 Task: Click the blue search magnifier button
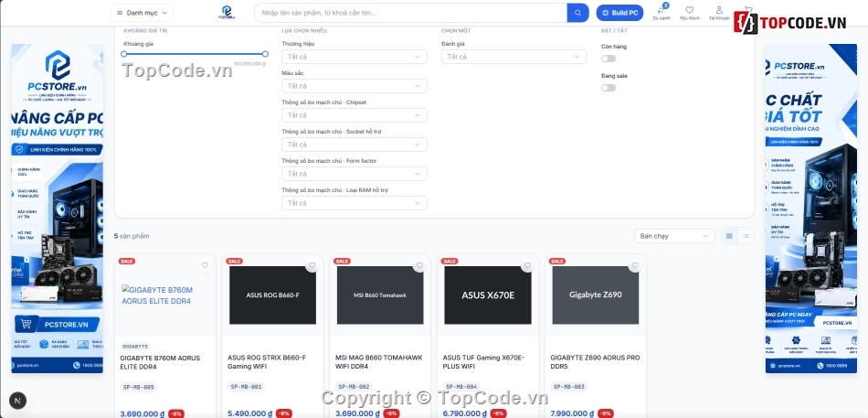point(578,13)
